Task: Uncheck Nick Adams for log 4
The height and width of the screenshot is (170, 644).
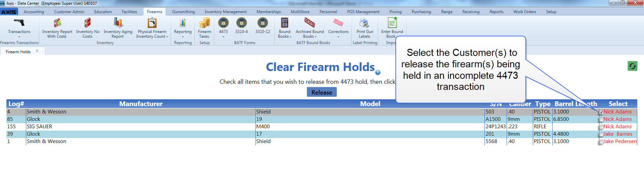Action: click(x=601, y=112)
